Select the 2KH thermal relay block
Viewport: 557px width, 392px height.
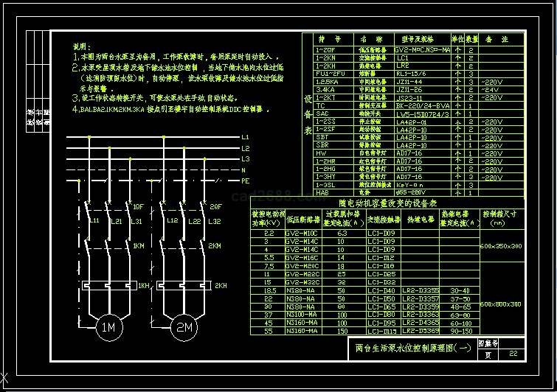pyautogui.click(x=184, y=285)
